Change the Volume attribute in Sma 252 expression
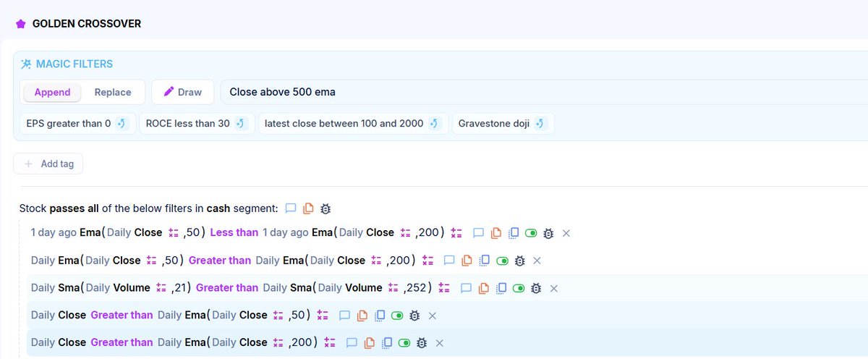The height and width of the screenshot is (359, 868). point(363,287)
